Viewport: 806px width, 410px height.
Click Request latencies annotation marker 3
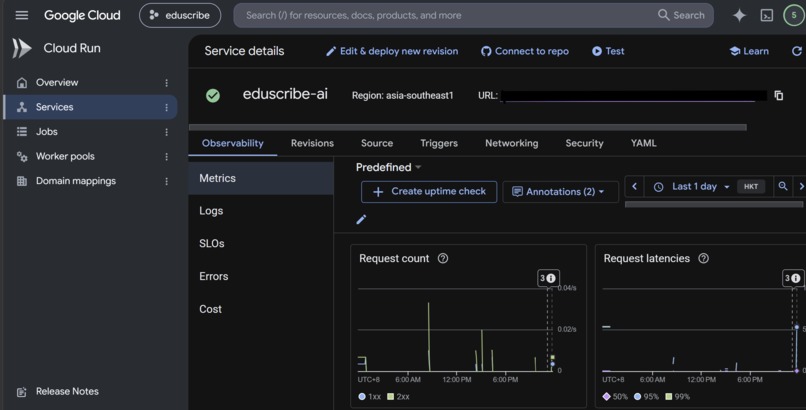click(x=793, y=278)
